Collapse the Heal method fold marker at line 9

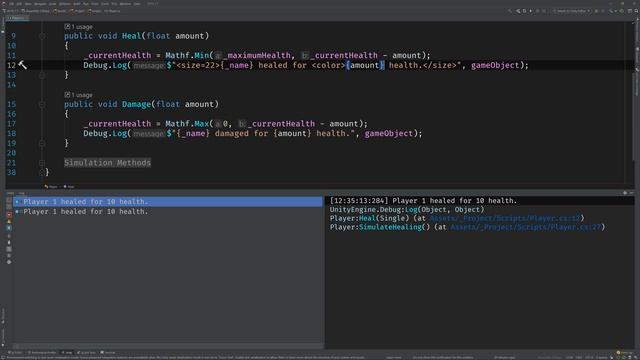click(x=42, y=36)
